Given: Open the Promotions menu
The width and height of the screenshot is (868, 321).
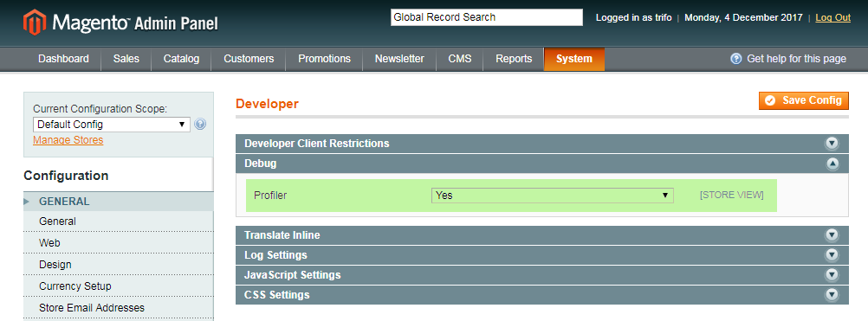Looking at the screenshot, I should click(324, 59).
